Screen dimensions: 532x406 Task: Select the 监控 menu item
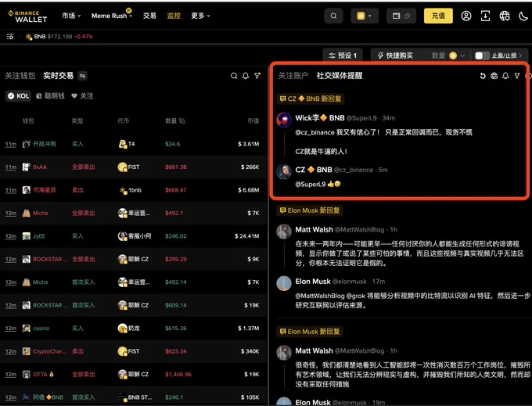coord(174,16)
